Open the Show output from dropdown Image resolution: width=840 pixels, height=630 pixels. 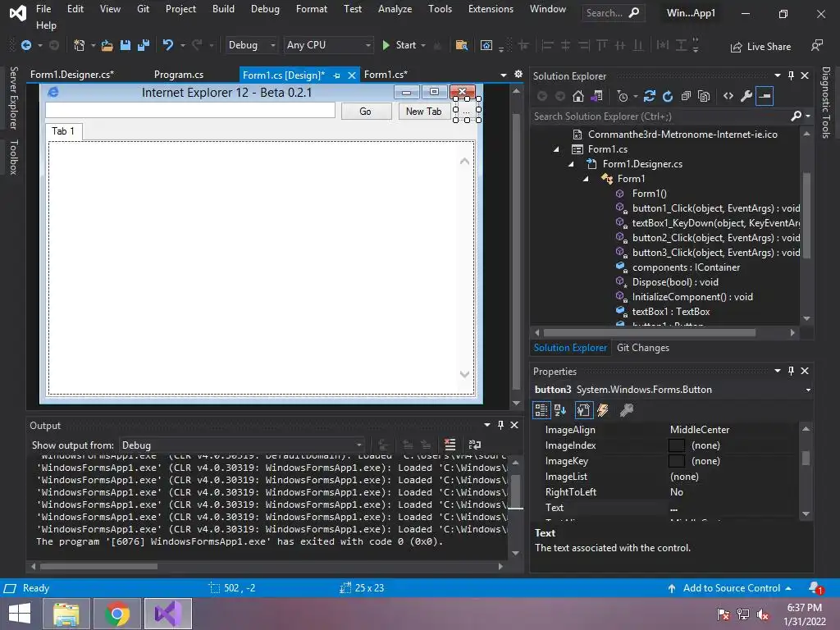[x=242, y=445]
